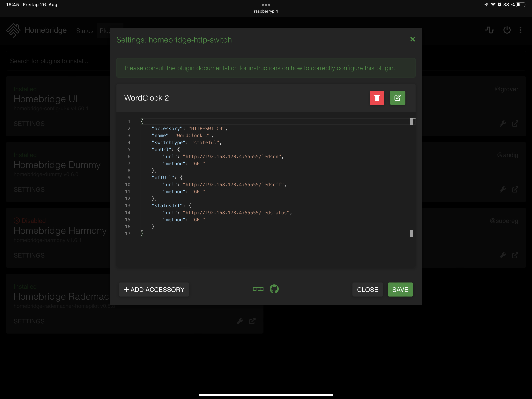532x399 pixels.
Task: Click the Homebridge logo icon
Action: pos(13,30)
